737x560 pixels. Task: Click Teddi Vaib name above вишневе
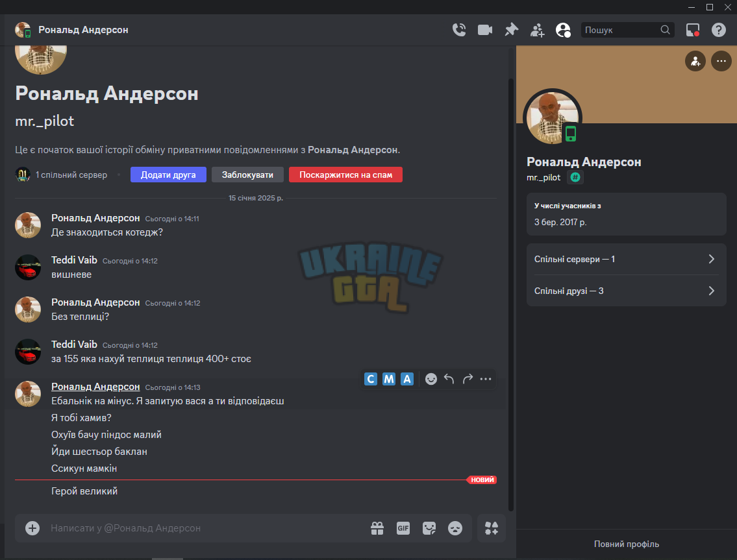click(x=74, y=260)
